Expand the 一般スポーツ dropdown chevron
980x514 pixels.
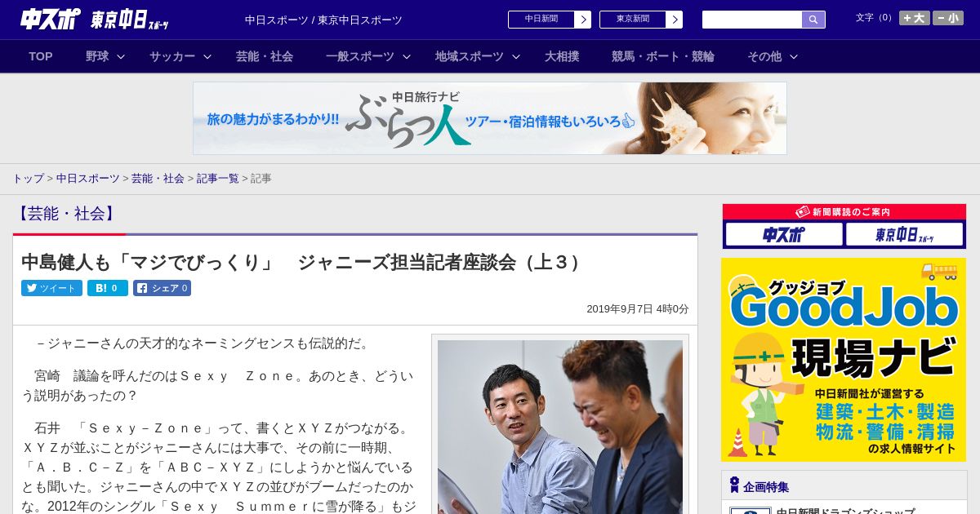[x=407, y=56]
